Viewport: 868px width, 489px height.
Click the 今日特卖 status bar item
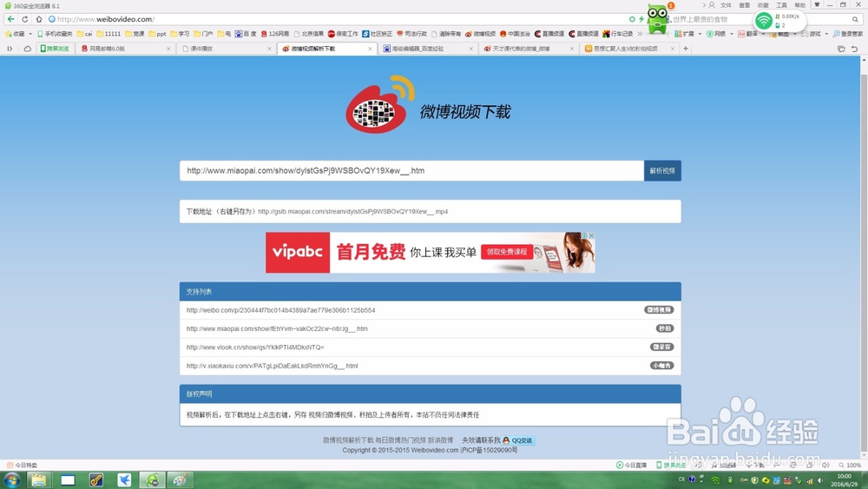[23, 466]
